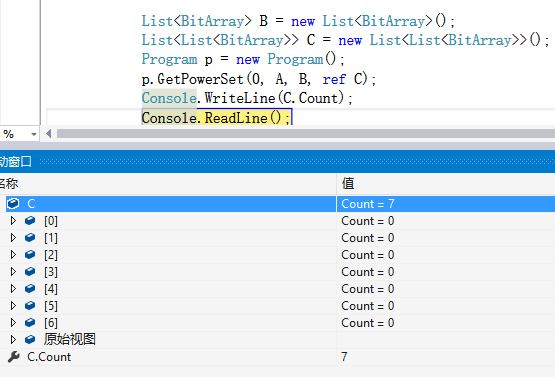The image size is (555, 377).
Task: Expand the [1] list element
Action: 13,238
